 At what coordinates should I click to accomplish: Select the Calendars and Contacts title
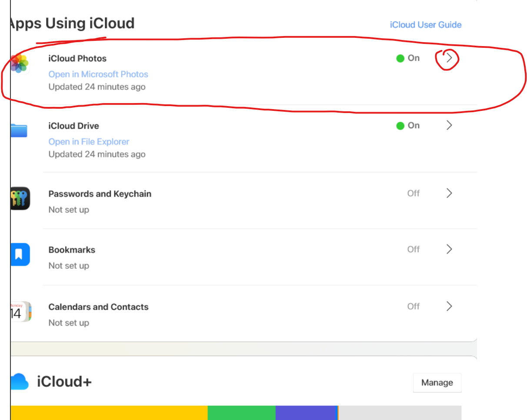point(98,307)
